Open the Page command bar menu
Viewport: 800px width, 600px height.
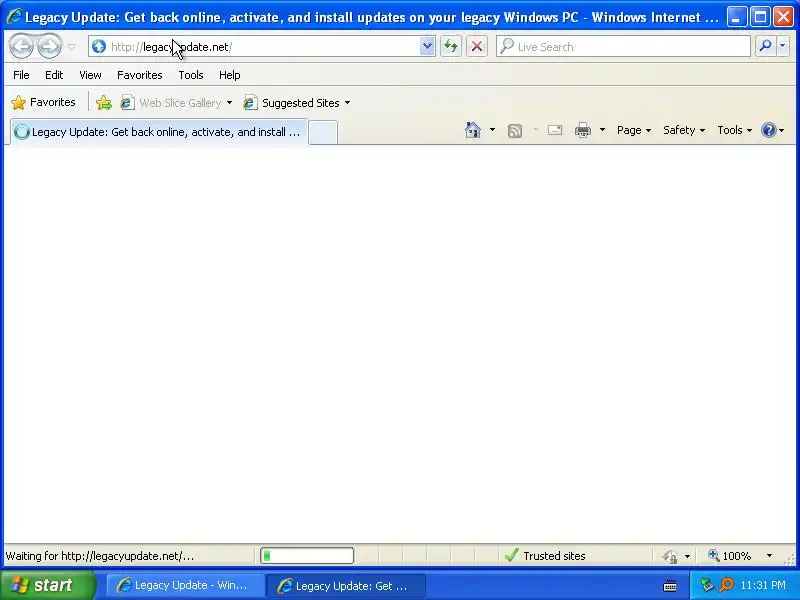pos(634,130)
